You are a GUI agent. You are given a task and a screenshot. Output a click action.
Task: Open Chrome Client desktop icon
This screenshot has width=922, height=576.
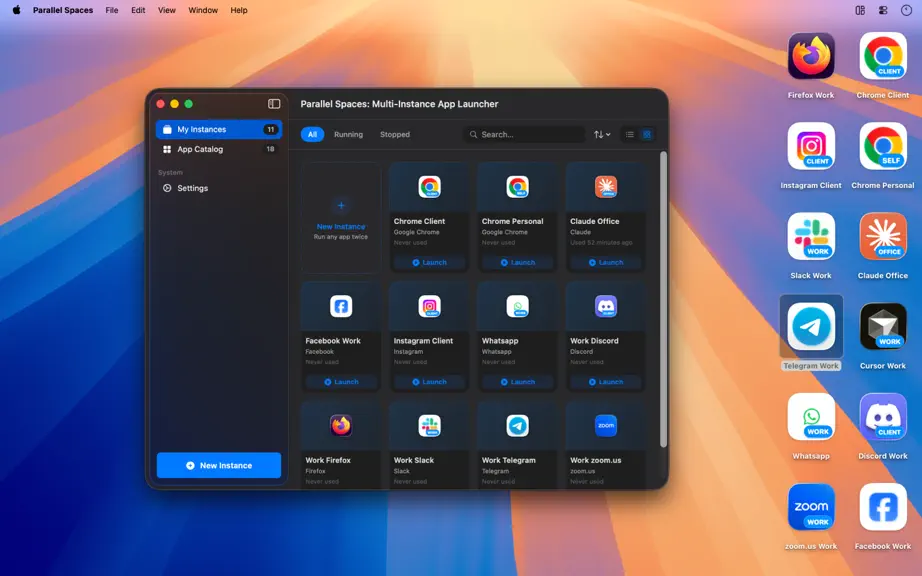pyautogui.click(x=883, y=56)
